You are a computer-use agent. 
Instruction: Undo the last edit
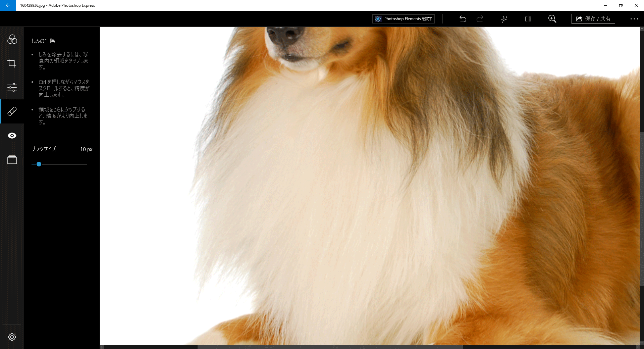(463, 19)
